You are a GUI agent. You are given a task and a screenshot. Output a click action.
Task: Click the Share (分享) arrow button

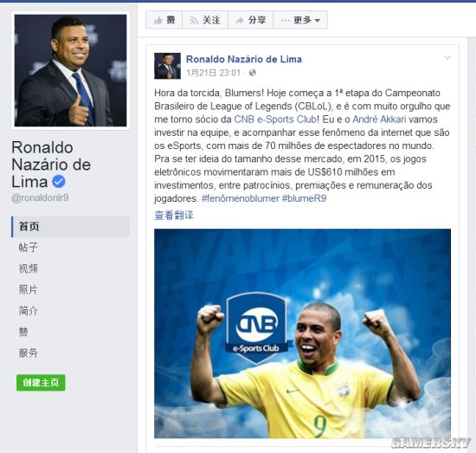[250, 20]
